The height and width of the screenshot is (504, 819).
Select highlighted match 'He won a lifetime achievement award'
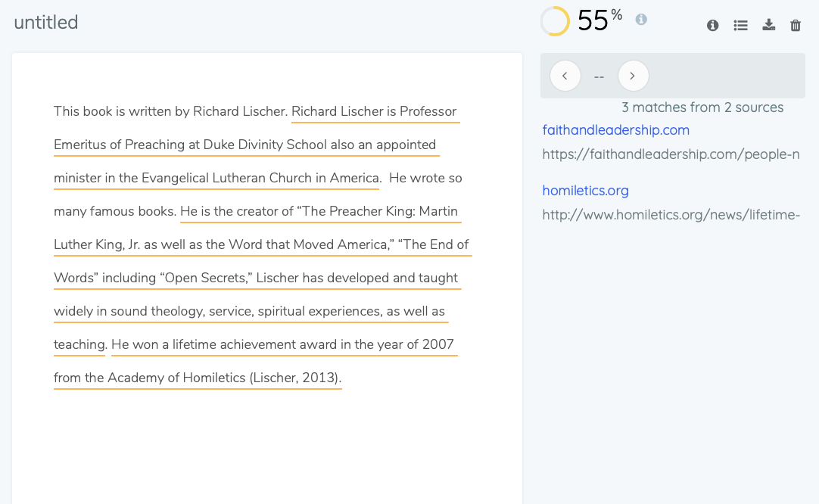point(224,345)
